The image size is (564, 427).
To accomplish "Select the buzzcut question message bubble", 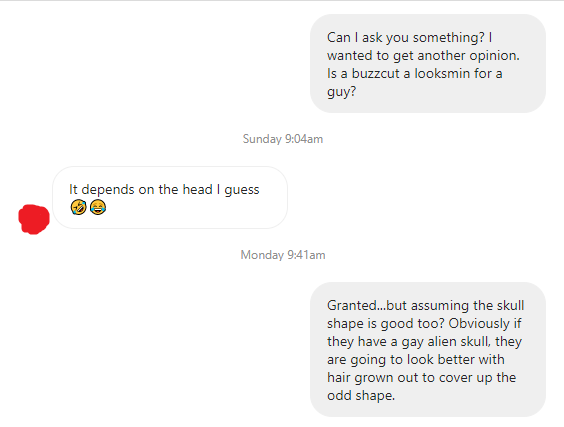I will click(428, 64).
